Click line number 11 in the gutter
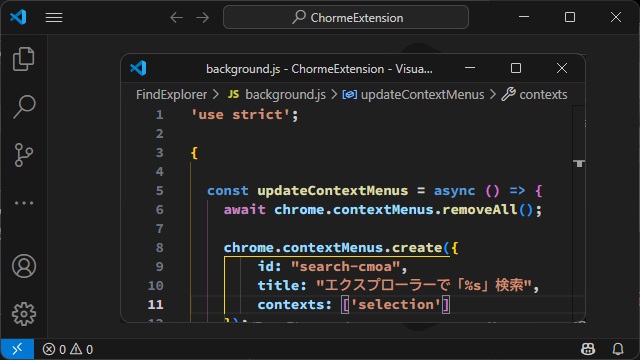Screen dimensions: 640x360 156,304
